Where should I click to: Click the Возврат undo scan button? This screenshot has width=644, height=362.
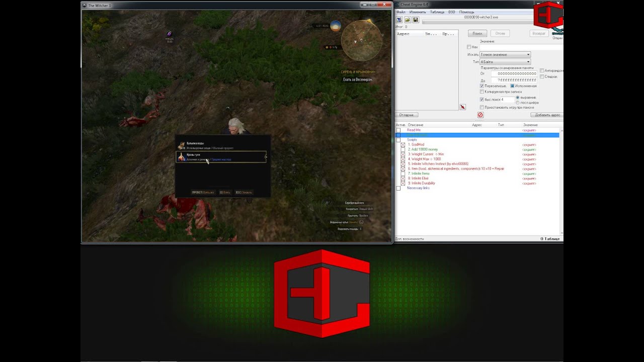tap(539, 34)
